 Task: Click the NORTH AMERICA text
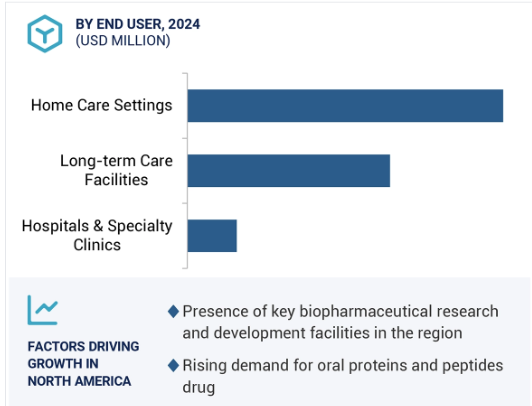[79, 381]
